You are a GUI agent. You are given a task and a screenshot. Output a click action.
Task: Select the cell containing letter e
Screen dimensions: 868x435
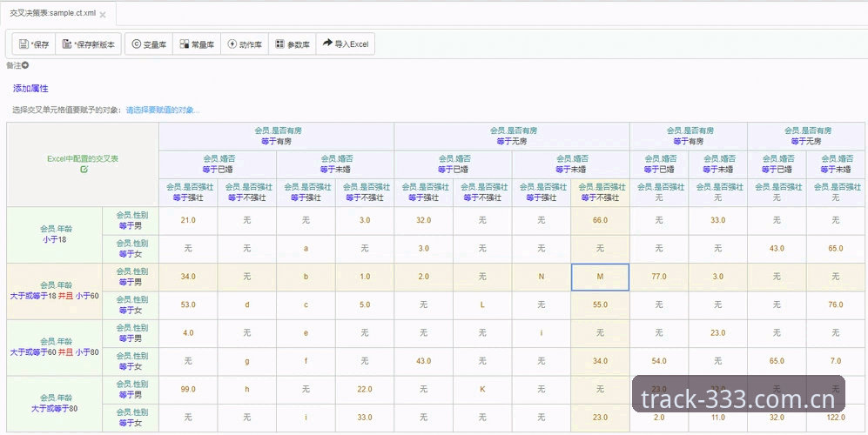[x=306, y=333]
